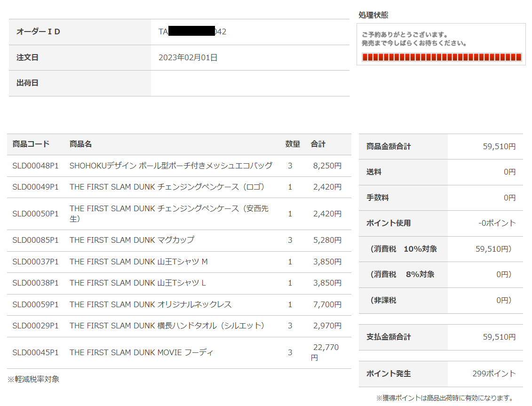Click the 注文日 label
The height and width of the screenshot is (406, 532).
tap(27, 57)
